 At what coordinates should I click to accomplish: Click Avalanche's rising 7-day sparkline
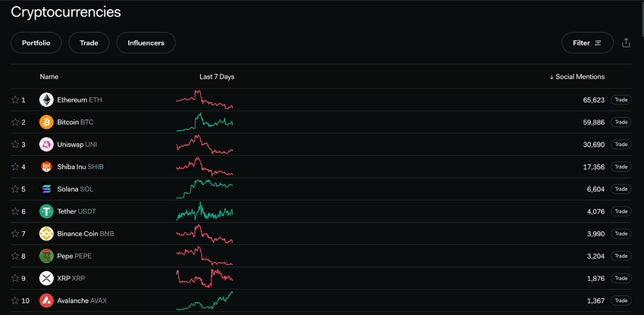pos(205,301)
